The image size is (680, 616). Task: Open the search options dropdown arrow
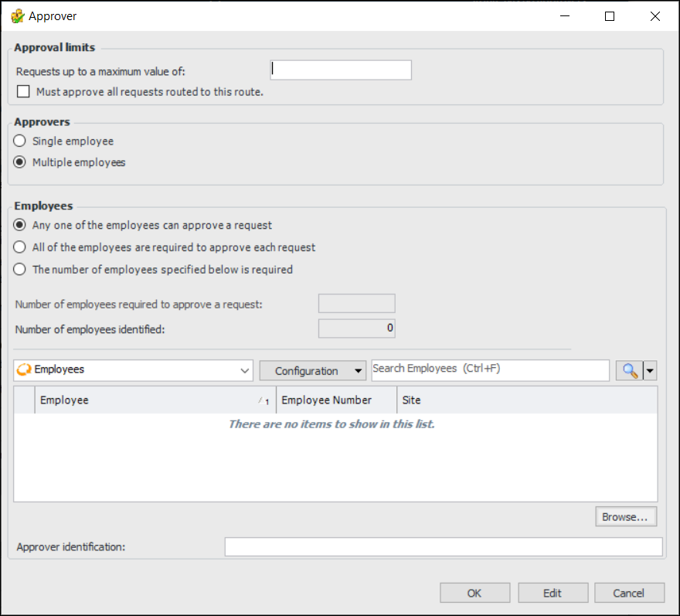(x=650, y=371)
